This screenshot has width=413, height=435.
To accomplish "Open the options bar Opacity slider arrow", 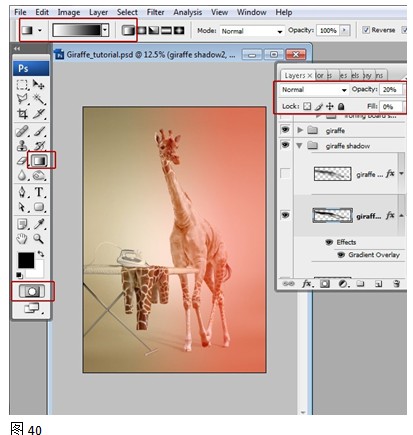I will tap(344, 31).
